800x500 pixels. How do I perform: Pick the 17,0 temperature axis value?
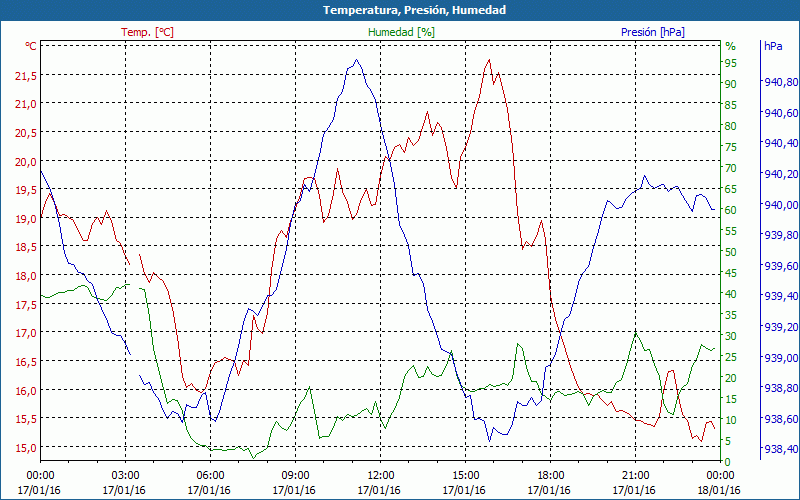[x=26, y=333]
